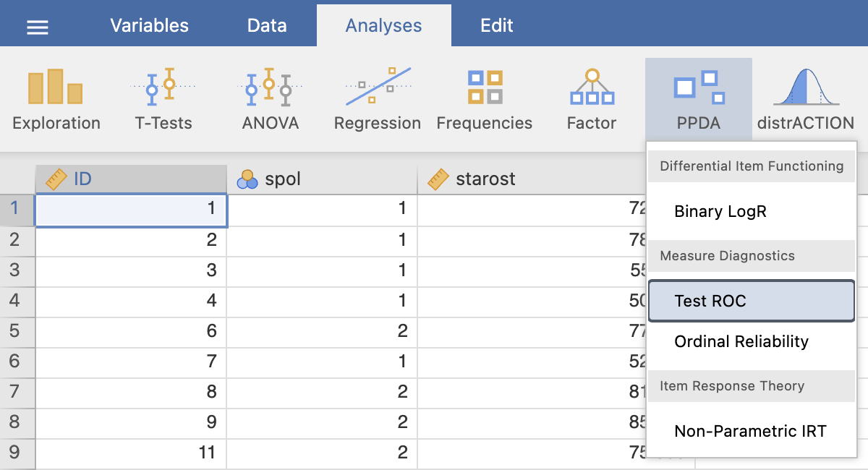
Task: Select Non-Parametric IRT menu entry
Action: [x=752, y=431]
